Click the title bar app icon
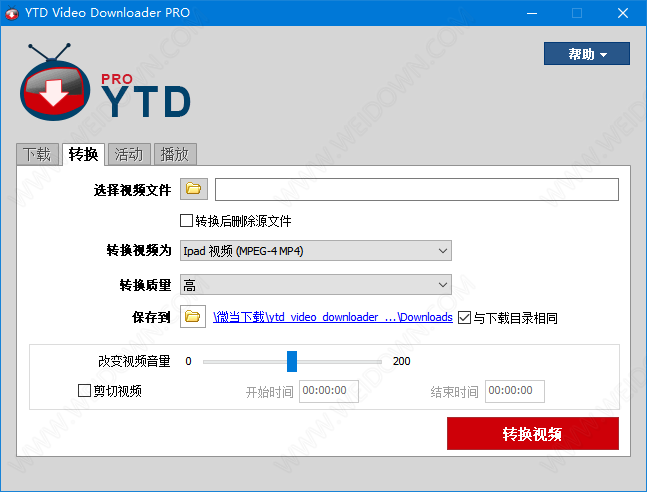This screenshot has height=492, width=647. click(14, 13)
